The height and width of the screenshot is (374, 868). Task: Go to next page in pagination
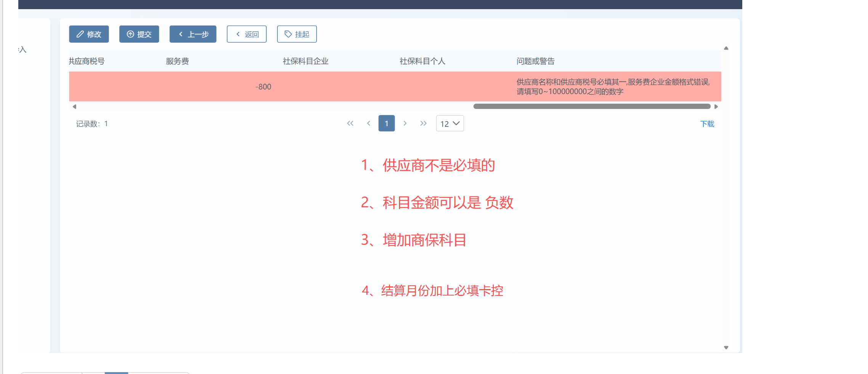(x=405, y=123)
